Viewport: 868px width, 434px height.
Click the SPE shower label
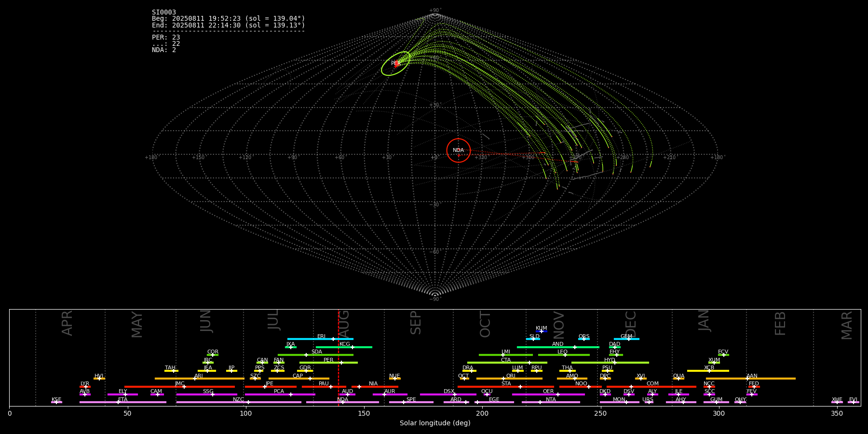tap(411, 400)
